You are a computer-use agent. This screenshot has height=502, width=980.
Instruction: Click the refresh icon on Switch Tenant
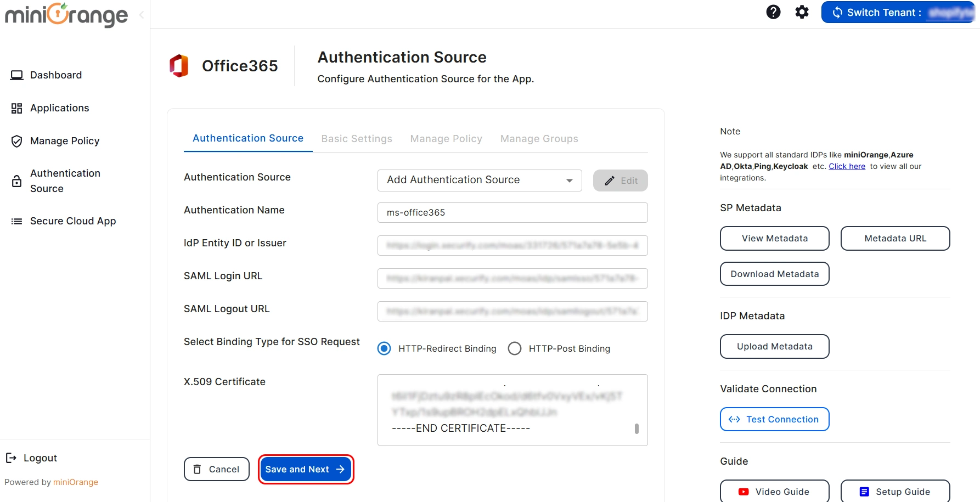[837, 12]
